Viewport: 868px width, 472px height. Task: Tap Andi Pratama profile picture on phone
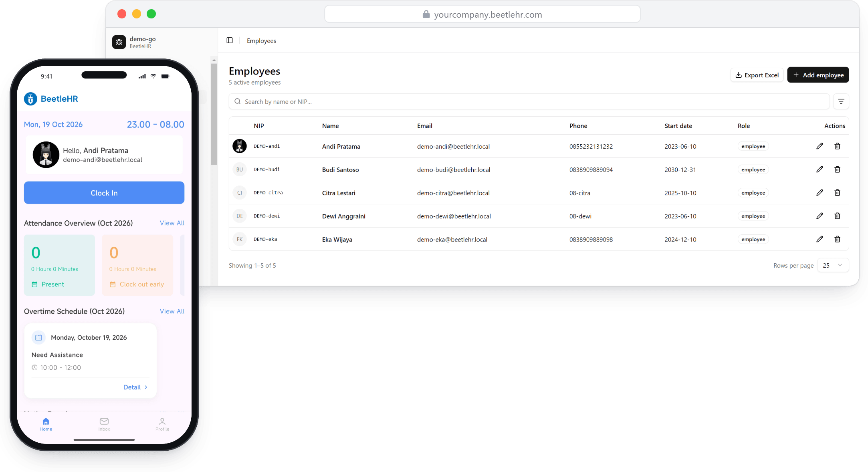pyautogui.click(x=46, y=155)
